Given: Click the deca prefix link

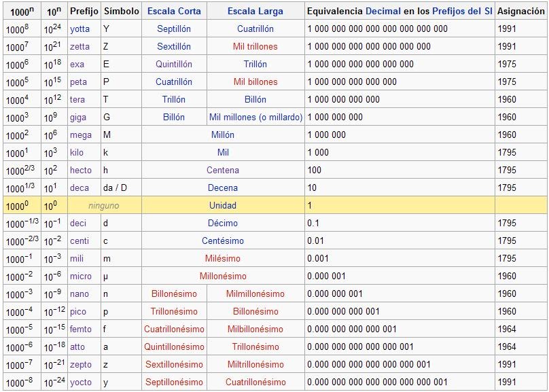Looking at the screenshot, I should (79, 188).
